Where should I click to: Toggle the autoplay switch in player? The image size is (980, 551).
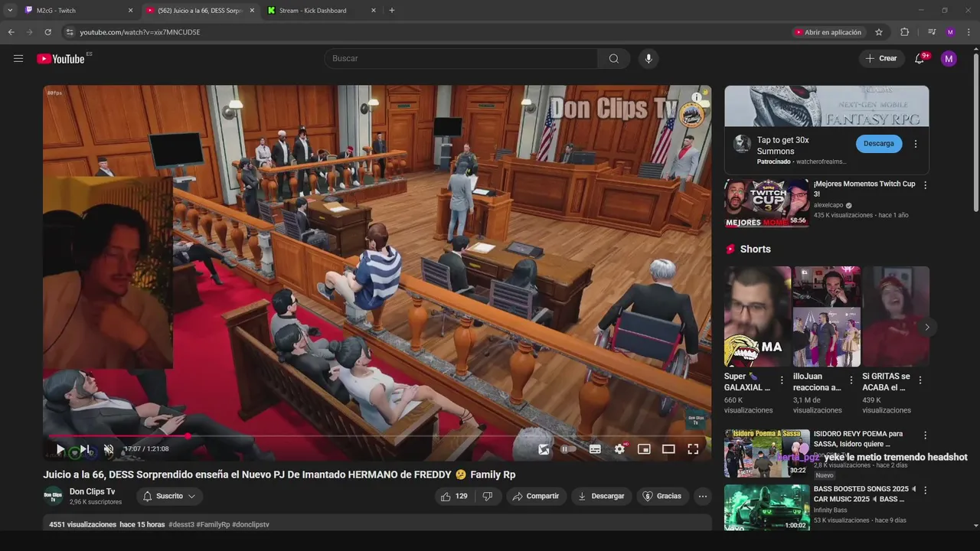[x=568, y=449]
